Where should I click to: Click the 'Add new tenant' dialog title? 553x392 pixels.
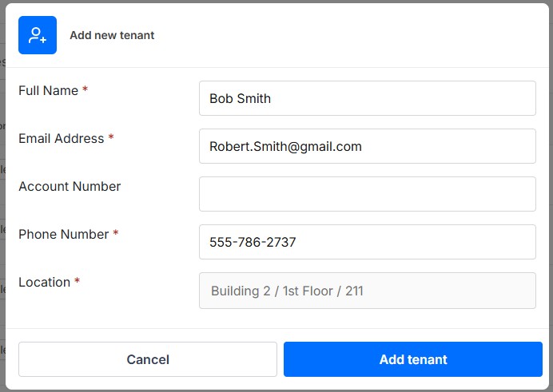pyautogui.click(x=112, y=35)
